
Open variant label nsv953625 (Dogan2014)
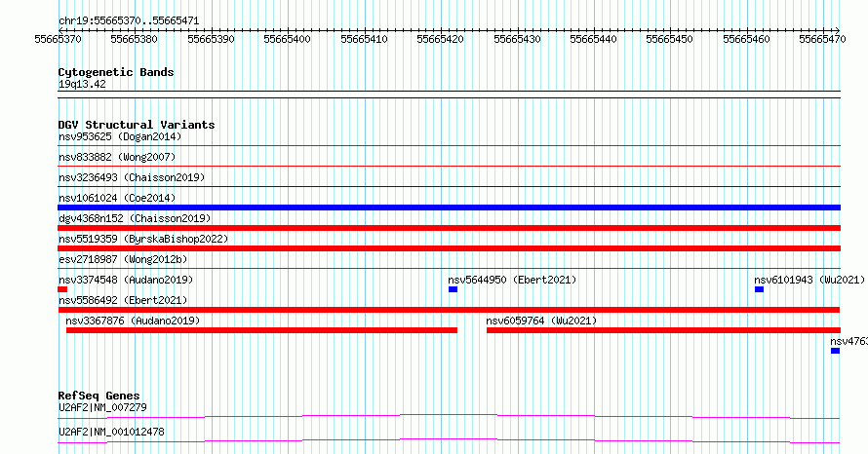[120, 136]
